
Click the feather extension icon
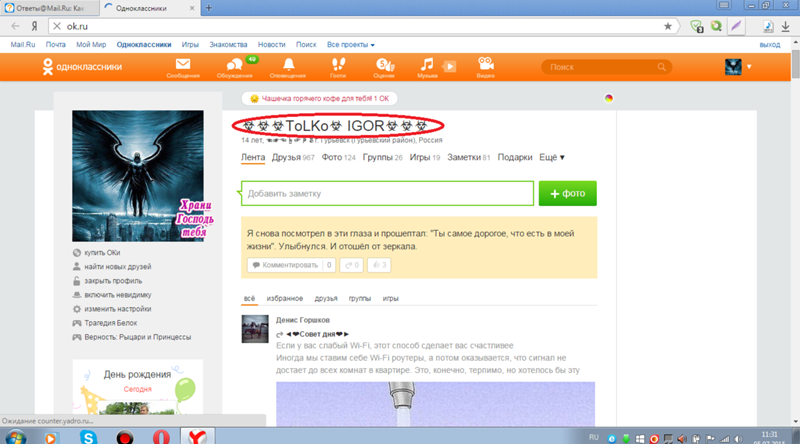tap(736, 26)
